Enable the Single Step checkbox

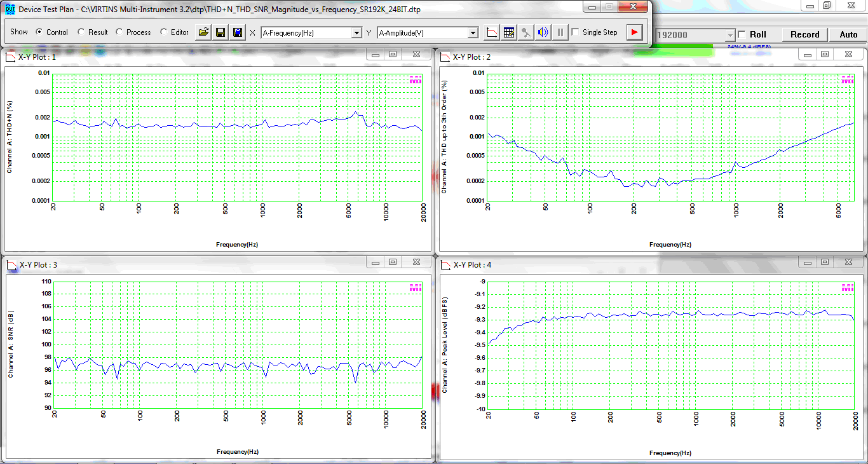pyautogui.click(x=575, y=32)
